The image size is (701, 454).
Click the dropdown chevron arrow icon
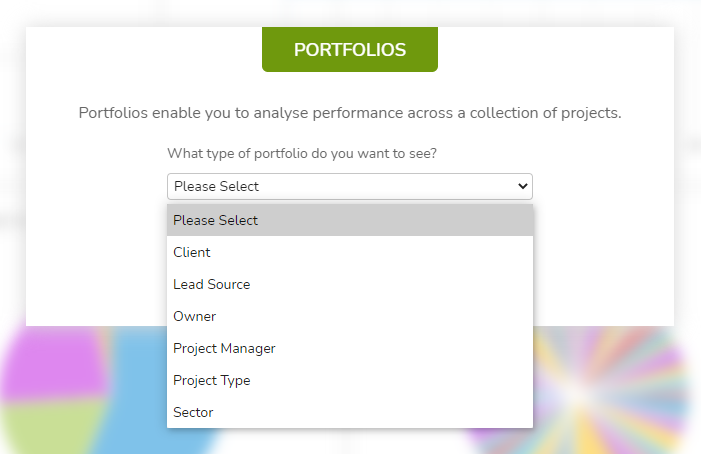pos(523,186)
